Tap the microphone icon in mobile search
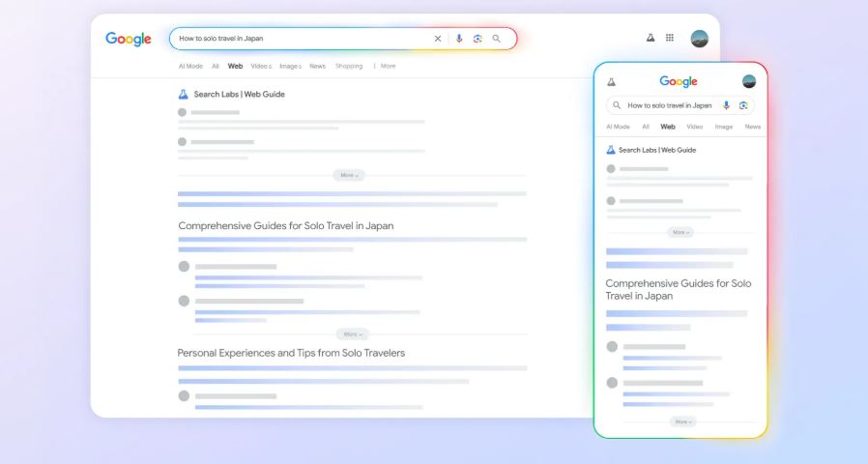This screenshot has width=868, height=464. (x=726, y=105)
